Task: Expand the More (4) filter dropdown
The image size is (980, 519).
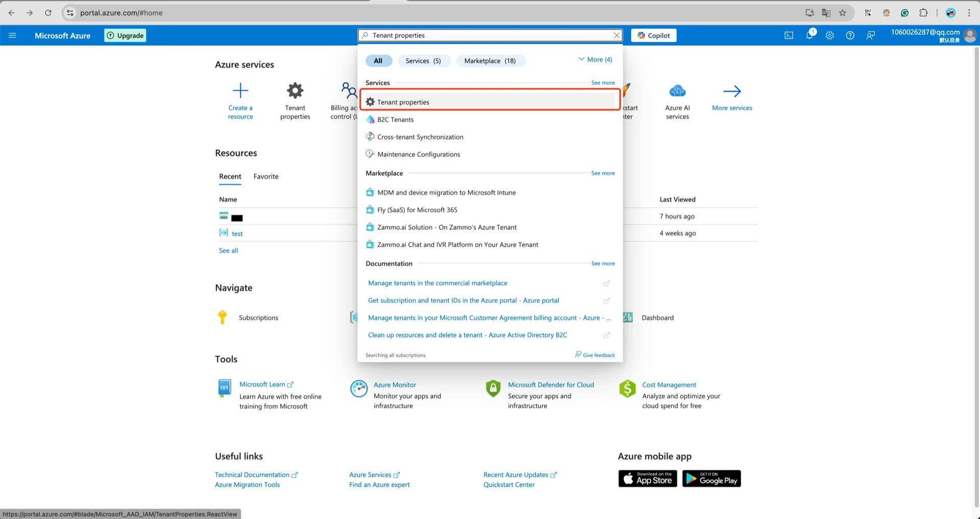Action: [595, 60]
